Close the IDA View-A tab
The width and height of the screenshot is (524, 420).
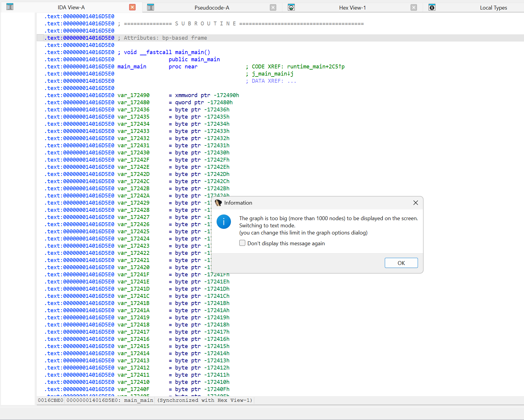pos(132,7)
